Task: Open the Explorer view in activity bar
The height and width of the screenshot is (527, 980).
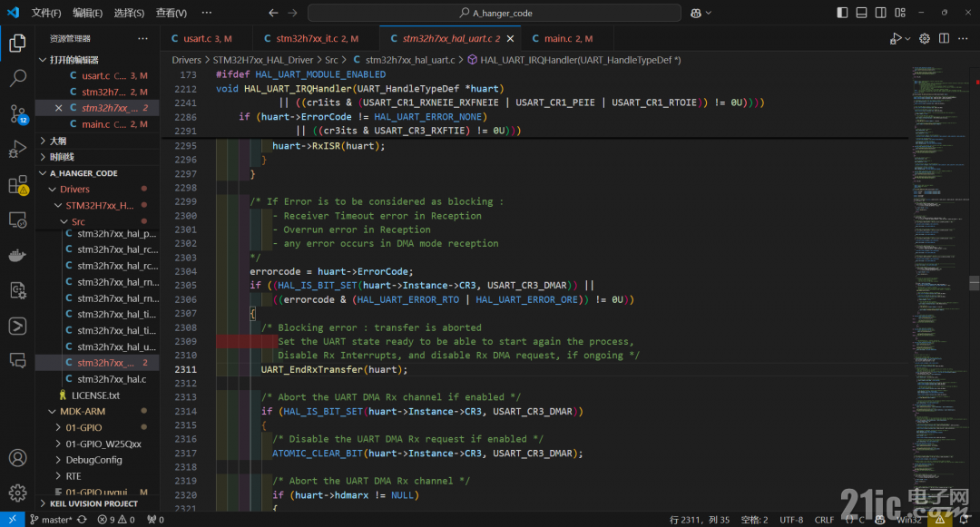Action: coord(17,43)
